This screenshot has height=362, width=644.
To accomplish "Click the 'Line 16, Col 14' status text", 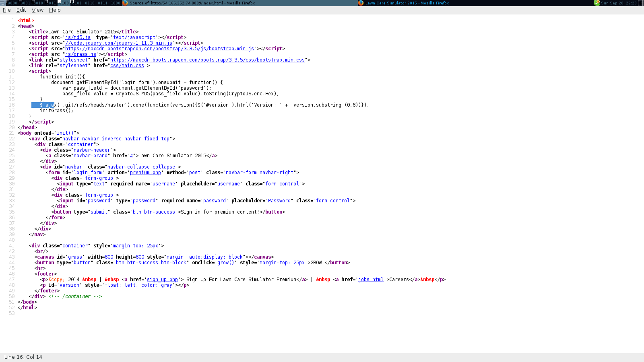I will pyautogui.click(x=23, y=357).
